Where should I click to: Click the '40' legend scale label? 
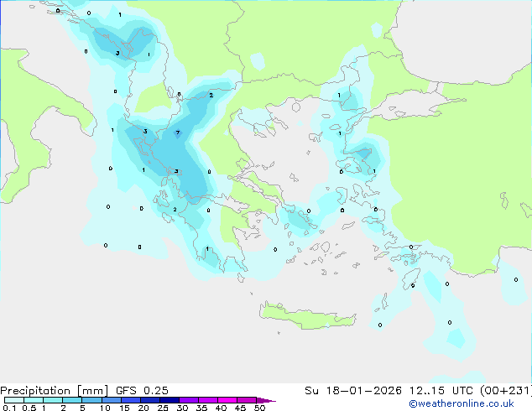click(x=221, y=408)
